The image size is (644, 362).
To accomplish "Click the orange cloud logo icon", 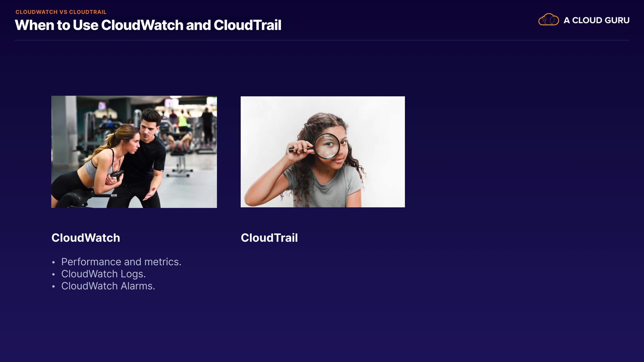I will 548,20.
